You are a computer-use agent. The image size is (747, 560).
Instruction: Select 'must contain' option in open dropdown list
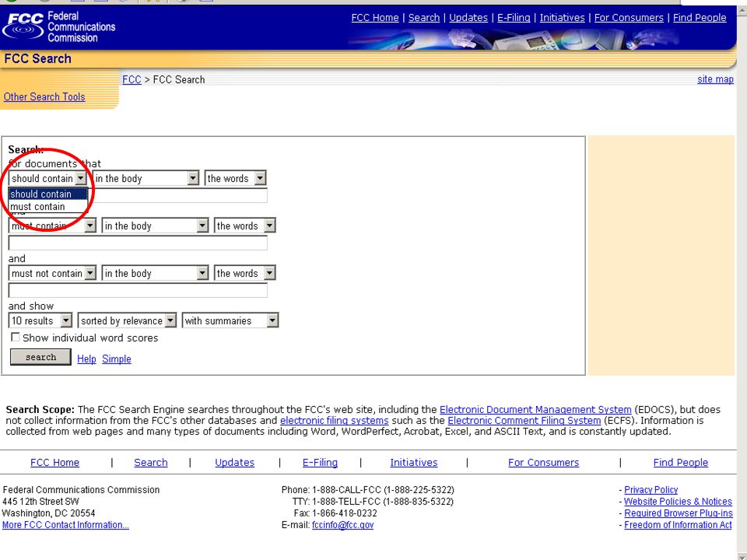pos(48,207)
